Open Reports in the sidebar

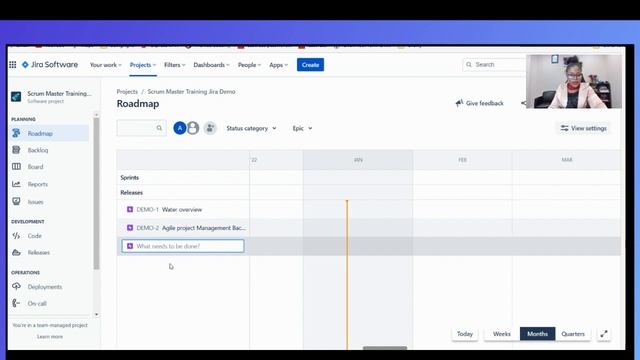[38, 184]
